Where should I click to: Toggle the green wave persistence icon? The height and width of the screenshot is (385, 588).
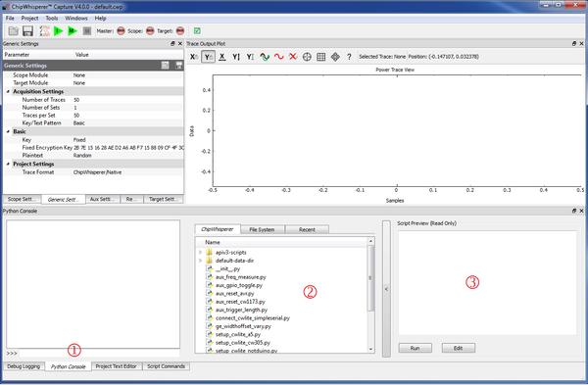[x=265, y=57]
